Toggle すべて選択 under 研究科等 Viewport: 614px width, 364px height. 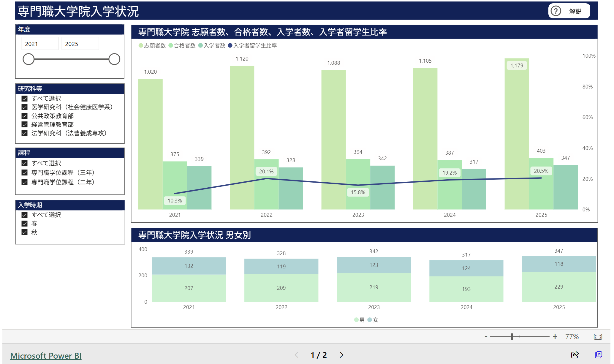tap(25, 99)
